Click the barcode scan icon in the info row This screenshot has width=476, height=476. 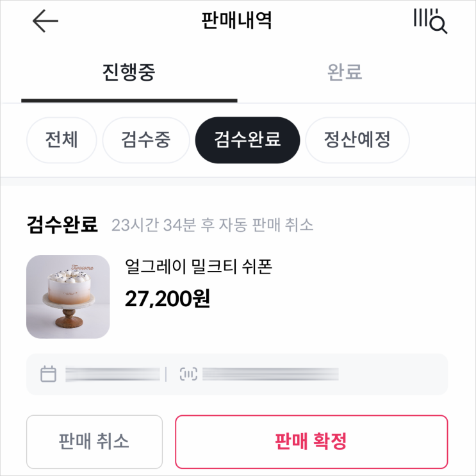[188, 374]
